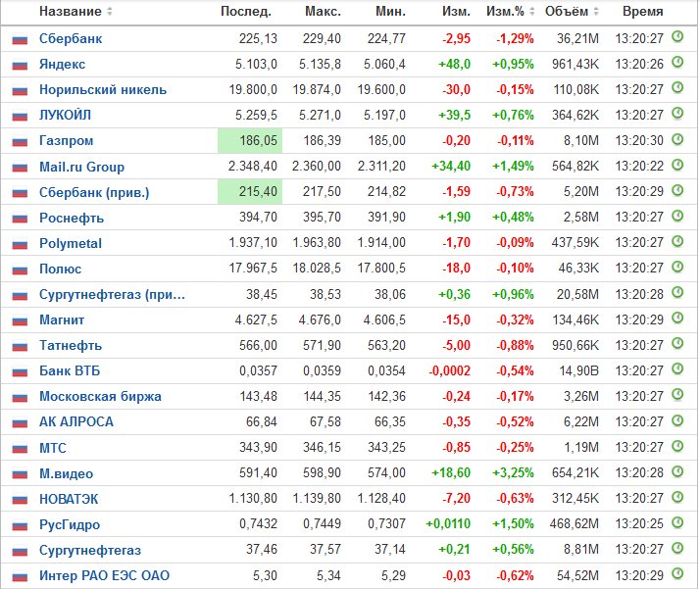Open the ЛУКОЙЛ stock link
Screen dimensions: 700x589
[x=65, y=115]
